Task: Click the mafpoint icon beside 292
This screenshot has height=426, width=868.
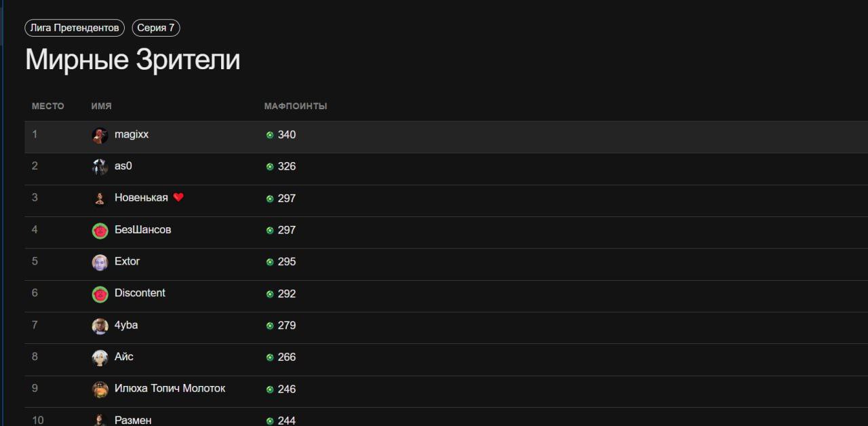Action: tap(270, 294)
